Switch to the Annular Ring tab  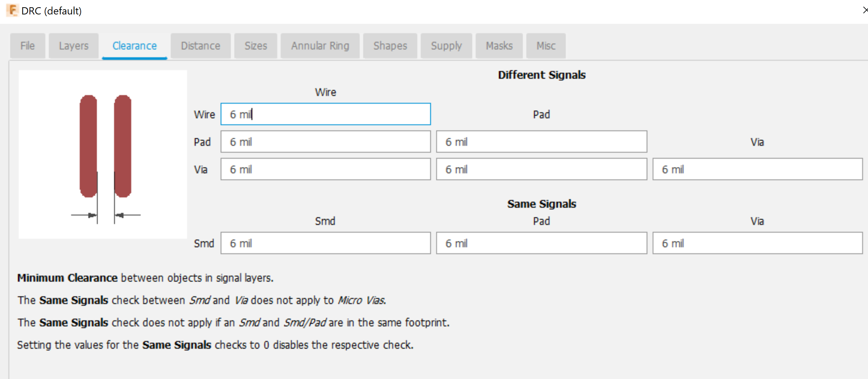[x=320, y=46]
